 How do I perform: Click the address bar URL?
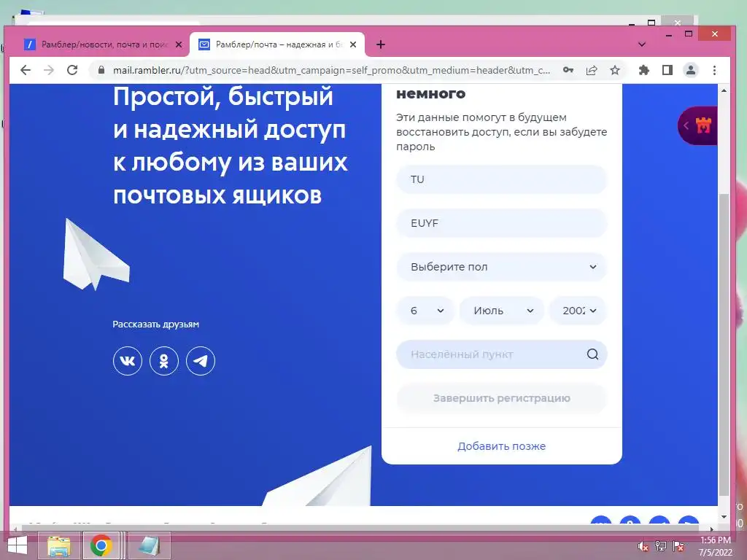(331, 71)
